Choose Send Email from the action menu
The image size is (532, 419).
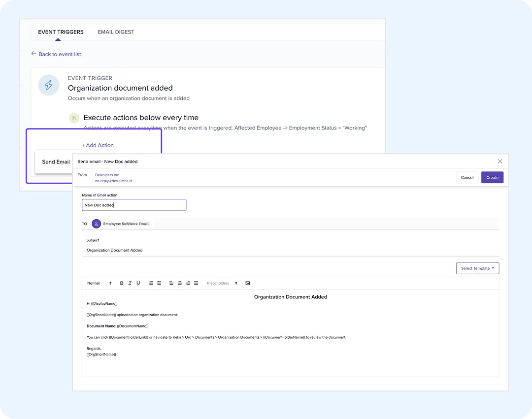coord(56,161)
